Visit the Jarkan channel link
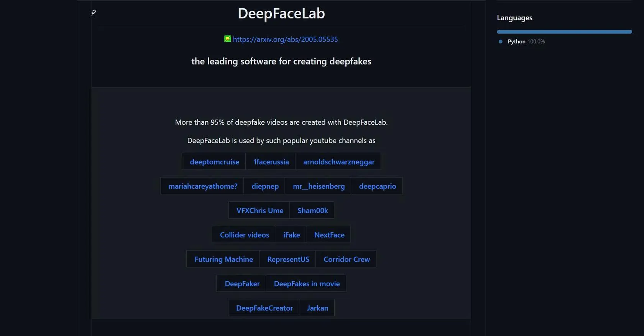 [x=318, y=308]
